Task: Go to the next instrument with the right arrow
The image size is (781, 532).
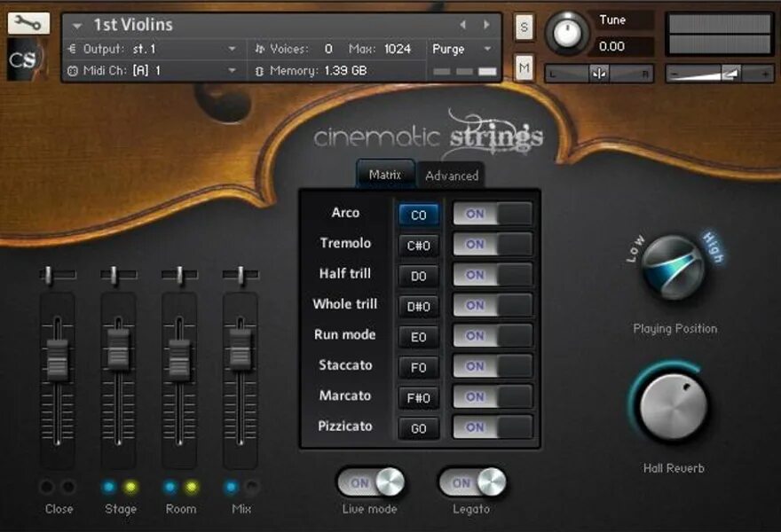Action: pyautogui.click(x=486, y=25)
